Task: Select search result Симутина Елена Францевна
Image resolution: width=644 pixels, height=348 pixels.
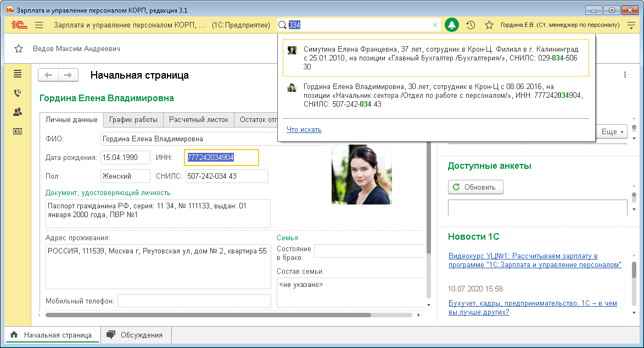Action: pos(436,58)
